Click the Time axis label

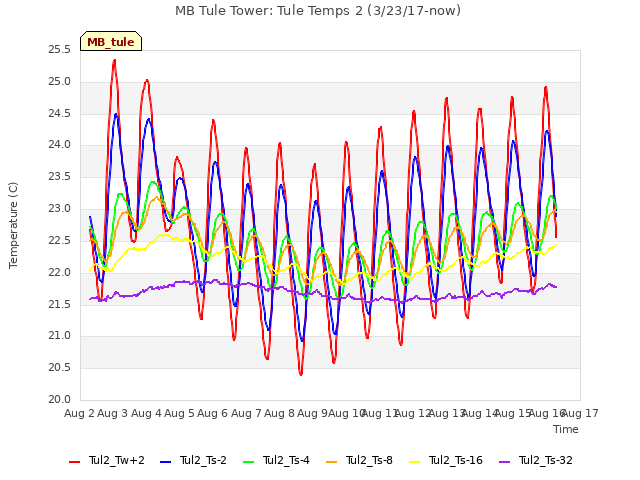(x=566, y=429)
